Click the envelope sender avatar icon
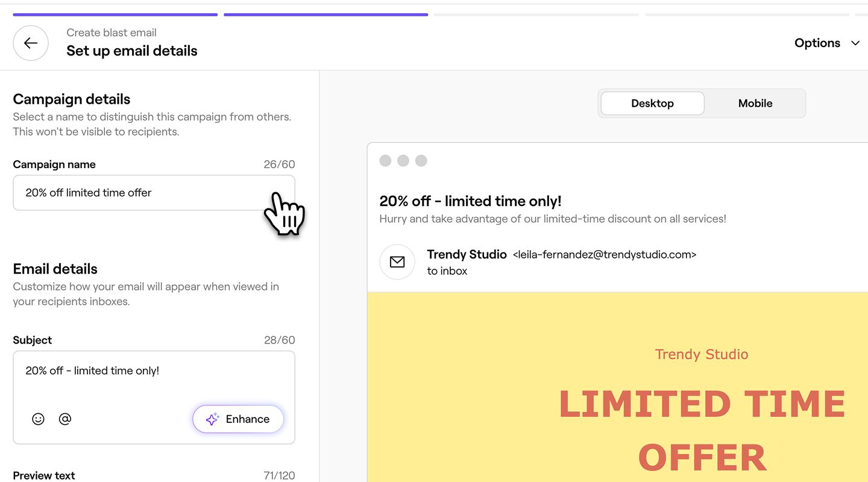The width and height of the screenshot is (868, 482). click(x=397, y=262)
